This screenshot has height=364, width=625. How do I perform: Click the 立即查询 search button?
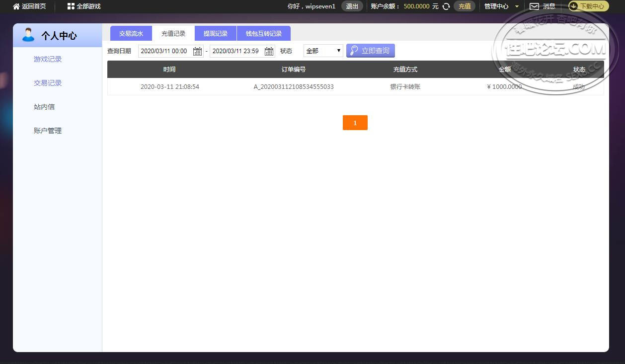pos(371,51)
